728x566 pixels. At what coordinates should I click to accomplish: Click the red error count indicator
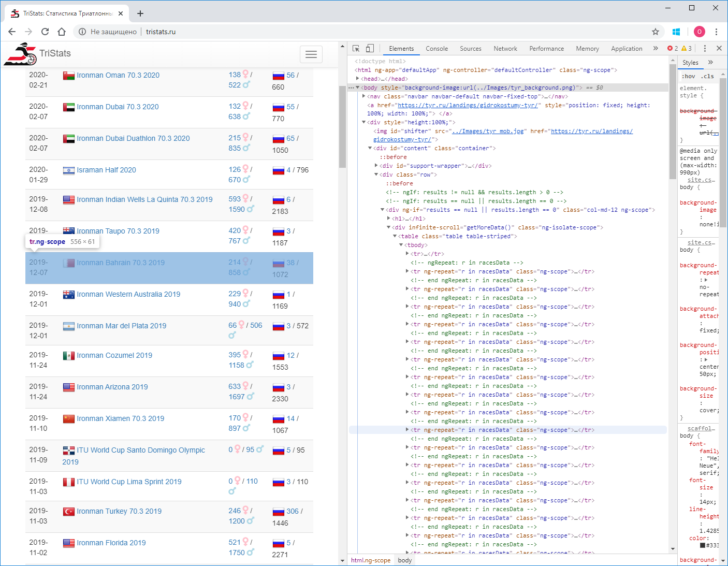pyautogui.click(x=673, y=48)
